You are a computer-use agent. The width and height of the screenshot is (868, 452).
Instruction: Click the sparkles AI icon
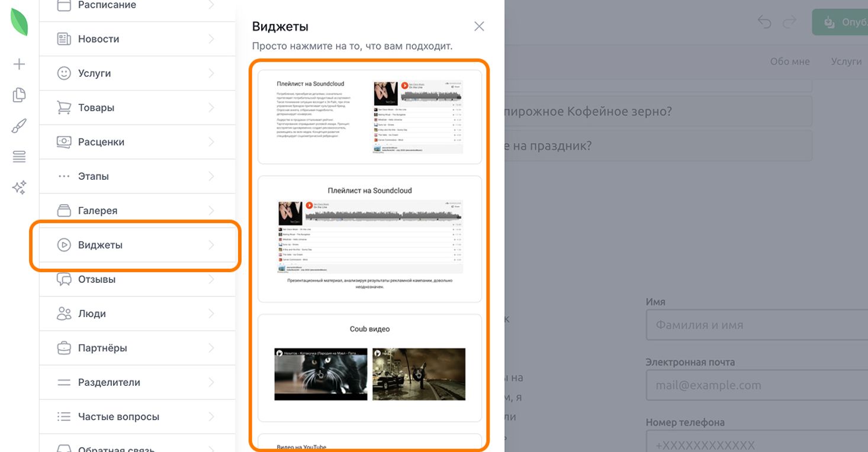[x=19, y=188]
